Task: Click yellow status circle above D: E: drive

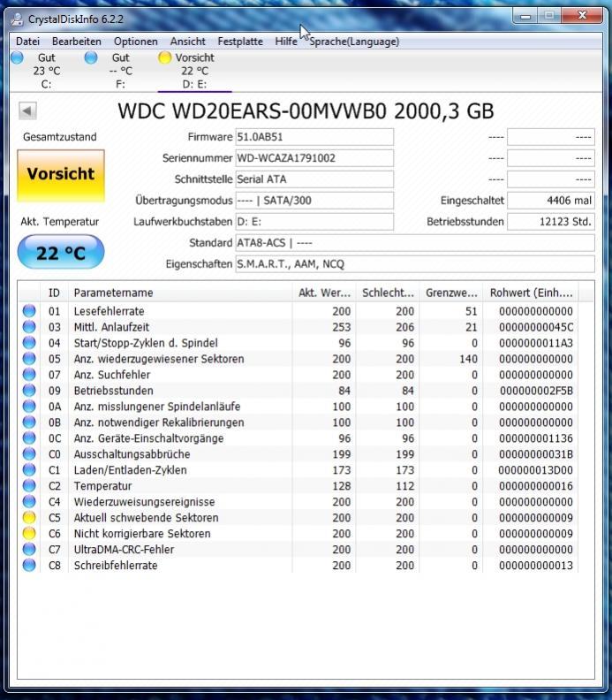Action: click(x=164, y=57)
